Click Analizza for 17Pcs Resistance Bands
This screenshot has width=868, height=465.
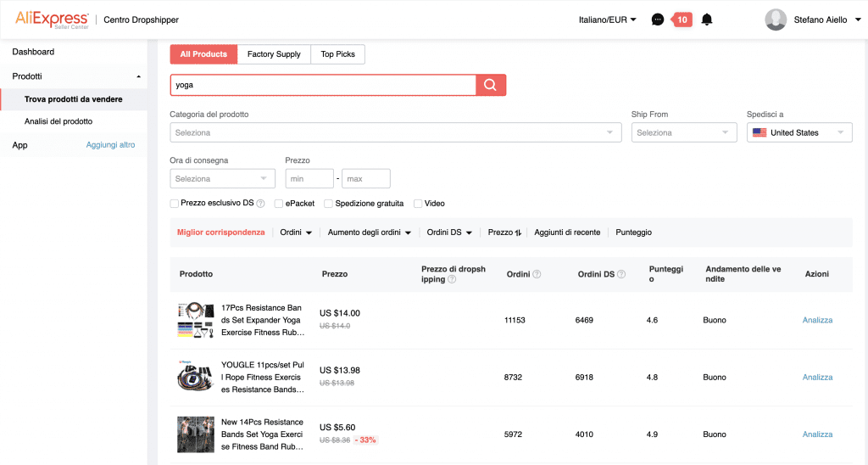point(818,321)
